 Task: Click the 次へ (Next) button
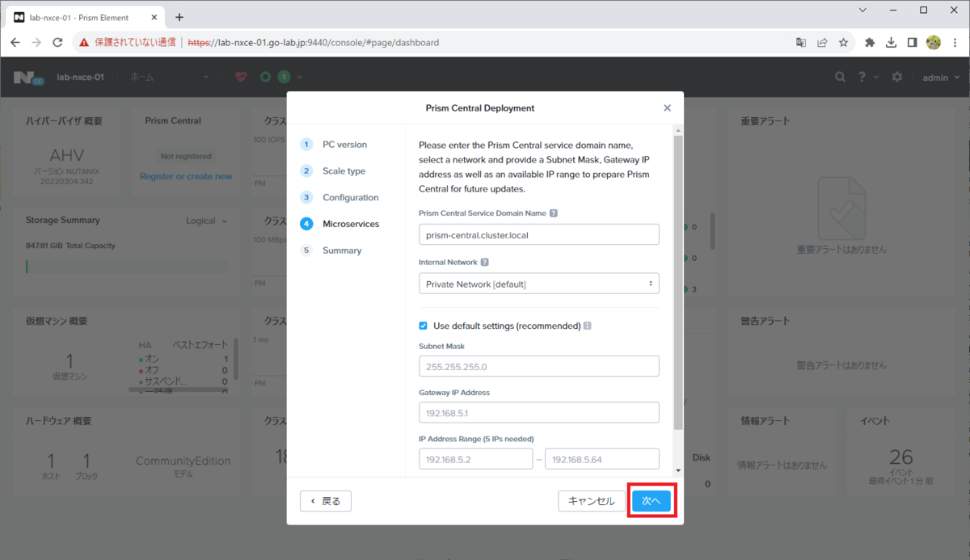click(652, 501)
